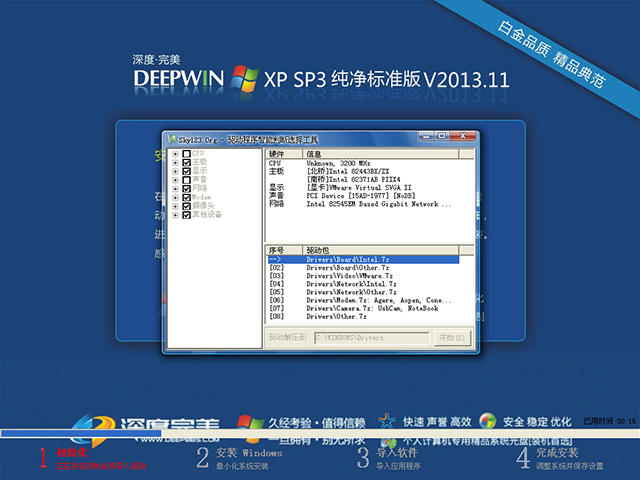640x480 pixels.
Task: Click the 开始(S) start button
Action: coord(452,338)
